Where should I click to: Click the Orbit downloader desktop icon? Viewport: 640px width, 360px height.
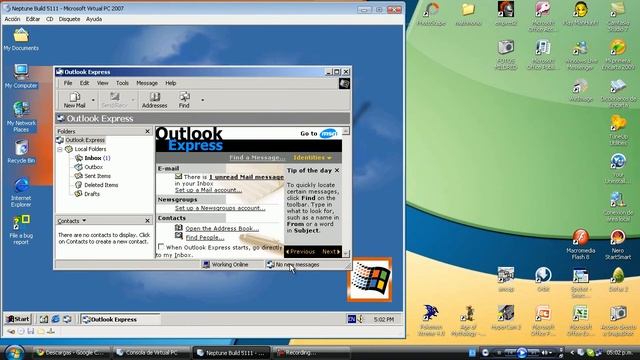point(543,276)
